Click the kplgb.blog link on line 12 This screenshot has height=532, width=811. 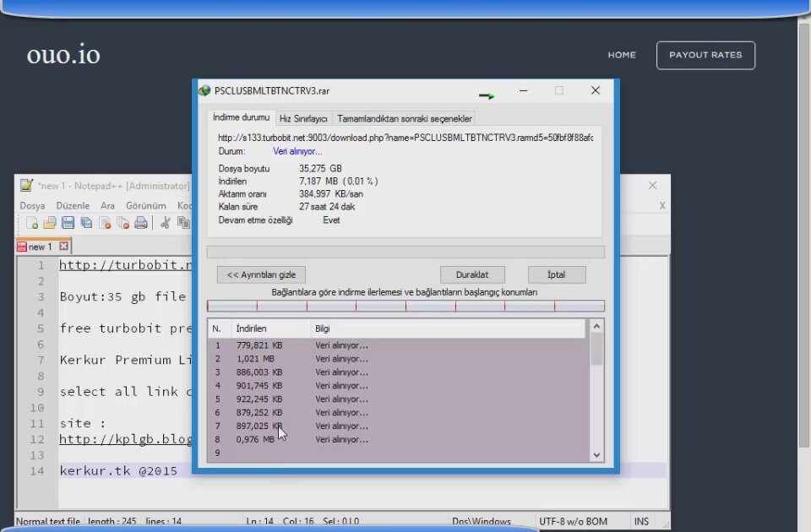click(x=126, y=439)
